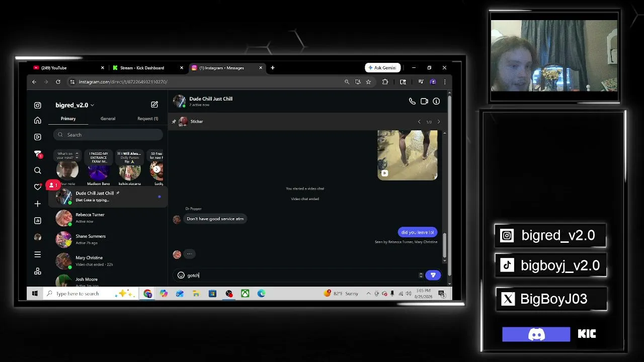Expand the bigred_v2.0 account switcher

pos(74,105)
